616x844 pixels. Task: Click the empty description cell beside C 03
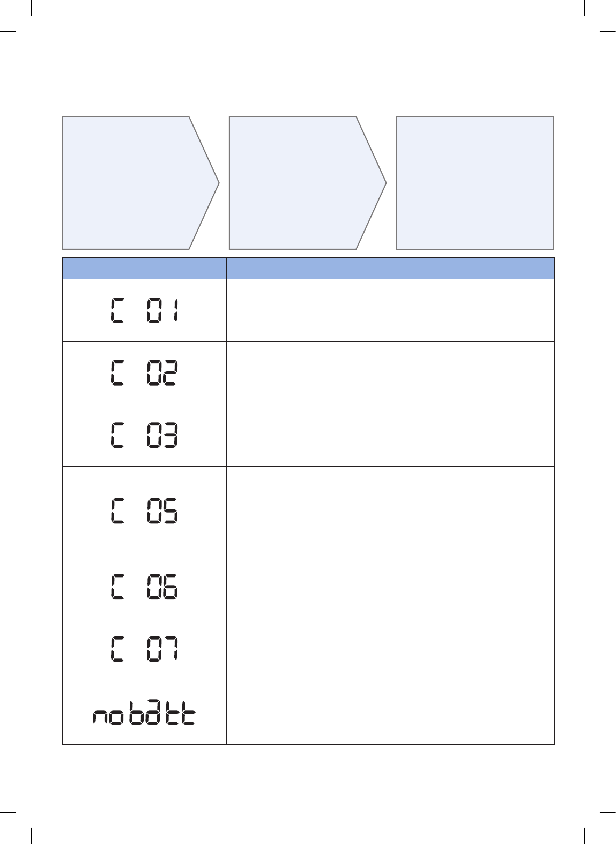point(390,435)
